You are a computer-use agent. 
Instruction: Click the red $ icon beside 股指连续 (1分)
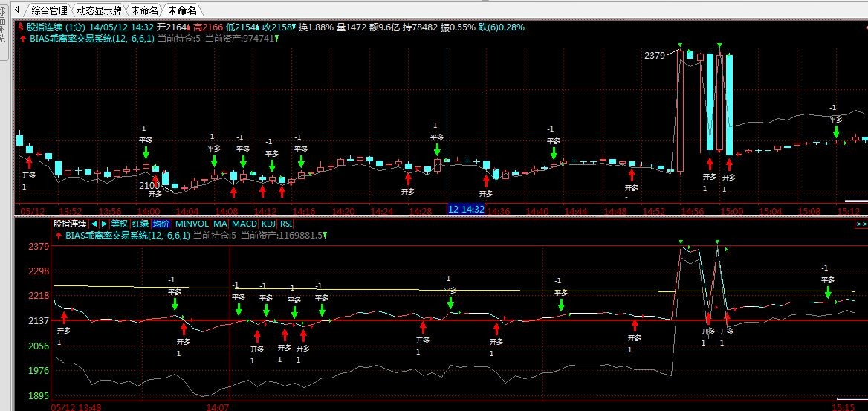pos(21,27)
